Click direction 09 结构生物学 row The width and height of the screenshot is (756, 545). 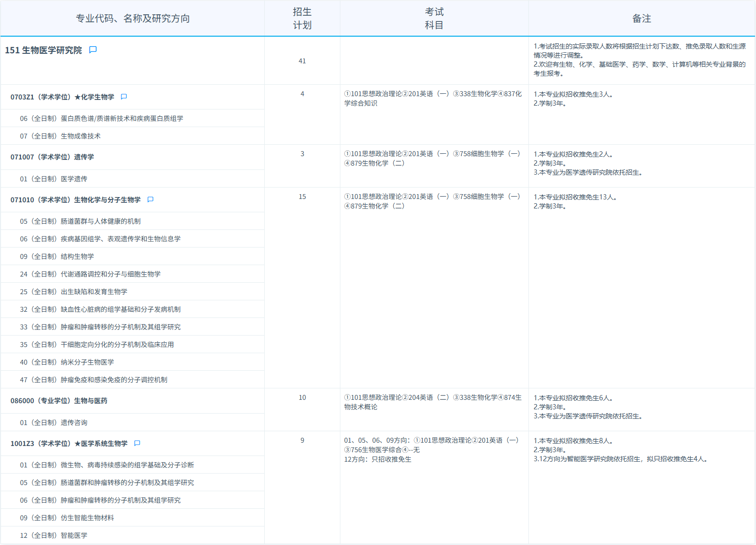57,257
